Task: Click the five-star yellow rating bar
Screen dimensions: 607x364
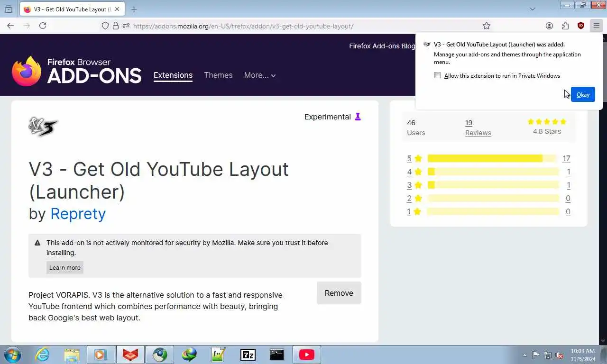Action: (x=493, y=158)
